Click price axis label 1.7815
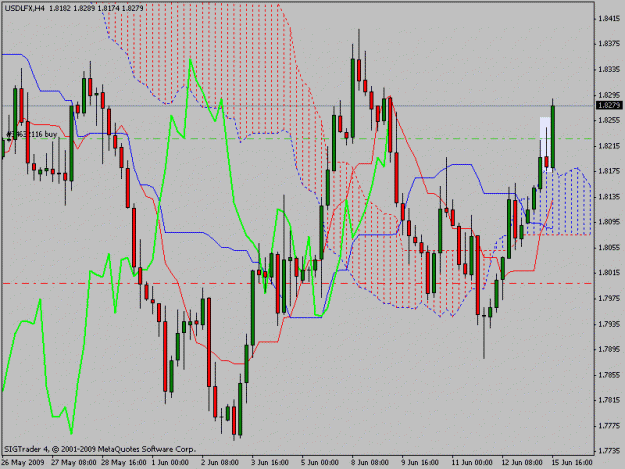 click(609, 400)
